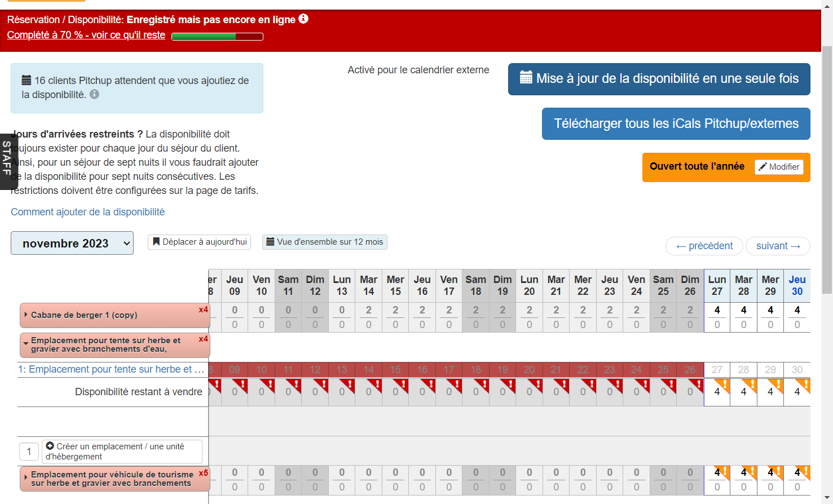The image size is (833, 504).
Task: Select the 'Lun 27' date column header
Action: [717, 285]
